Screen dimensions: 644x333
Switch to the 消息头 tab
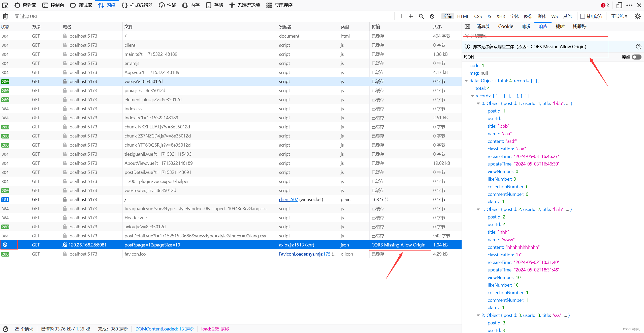[483, 26]
